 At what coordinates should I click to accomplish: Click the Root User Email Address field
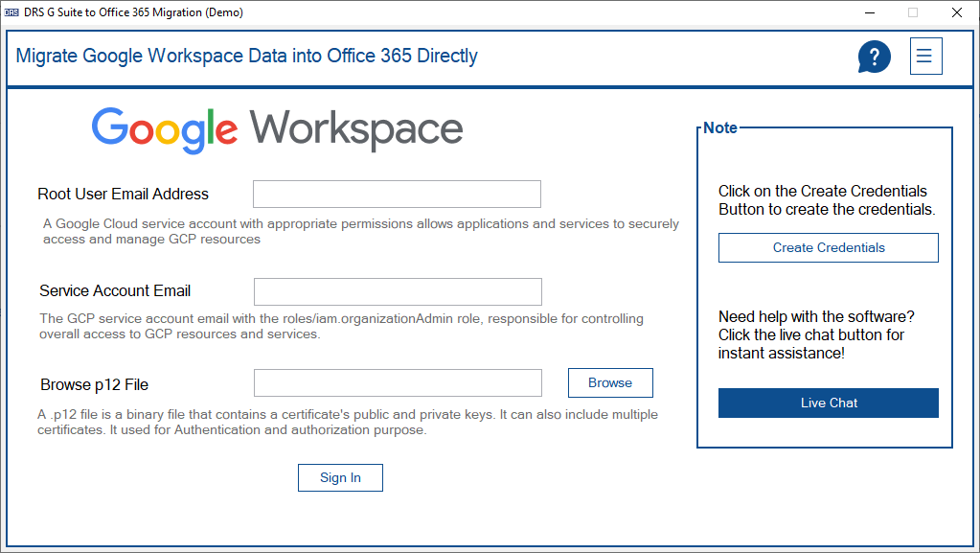[x=396, y=193]
